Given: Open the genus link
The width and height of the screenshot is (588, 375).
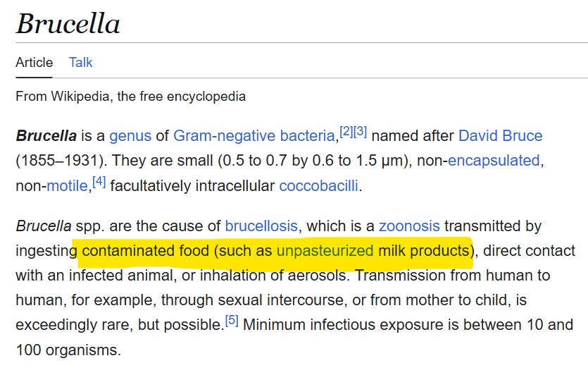Looking at the screenshot, I should pyautogui.click(x=130, y=135).
